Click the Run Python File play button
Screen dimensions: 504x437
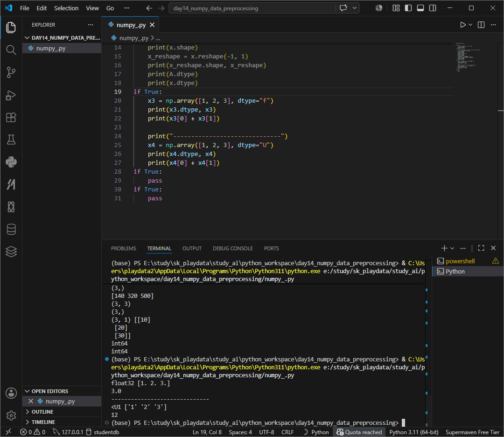(462, 25)
